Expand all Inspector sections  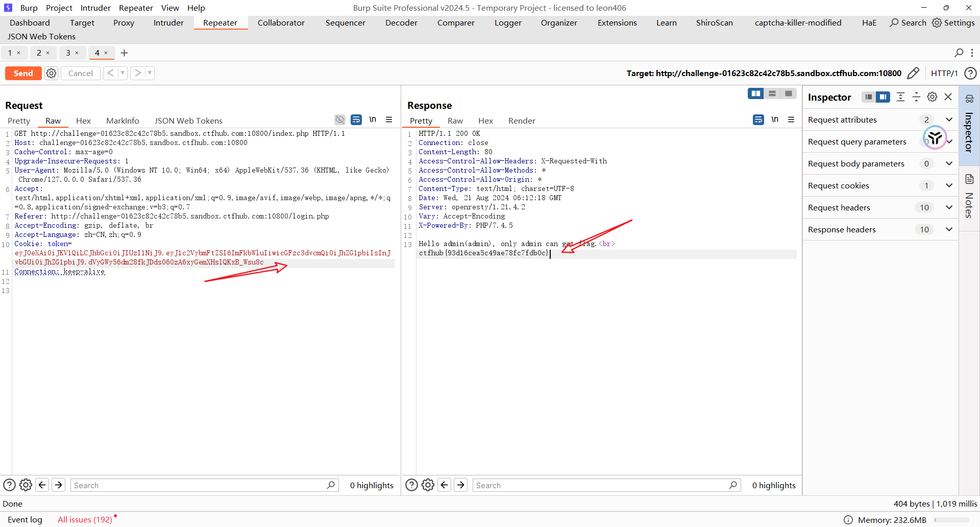(x=900, y=97)
